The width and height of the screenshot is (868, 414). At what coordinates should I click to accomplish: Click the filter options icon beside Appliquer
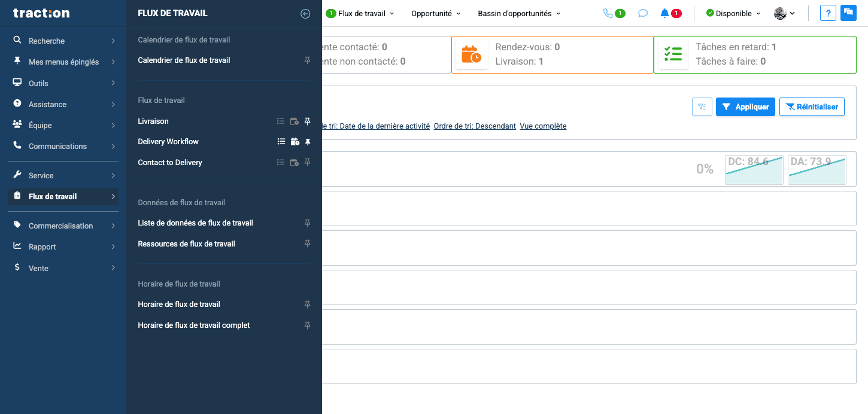(702, 107)
